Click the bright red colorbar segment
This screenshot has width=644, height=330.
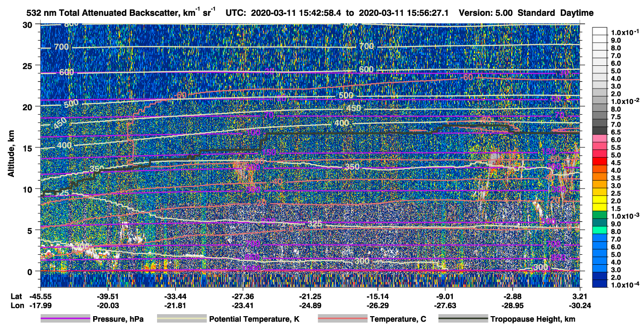(600, 161)
